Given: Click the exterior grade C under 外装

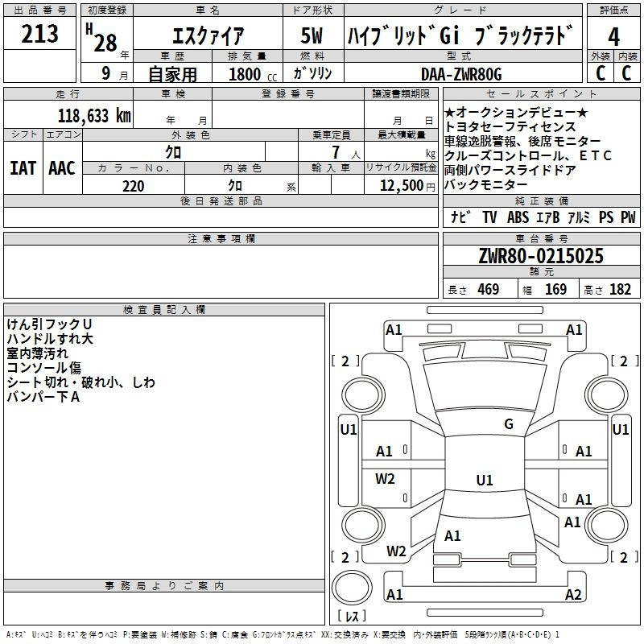Looking at the screenshot, I should coord(601,73).
